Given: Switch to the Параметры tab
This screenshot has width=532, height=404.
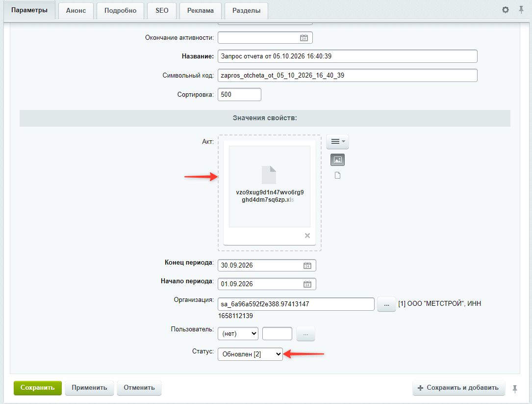Looking at the screenshot, I should click(x=29, y=10).
